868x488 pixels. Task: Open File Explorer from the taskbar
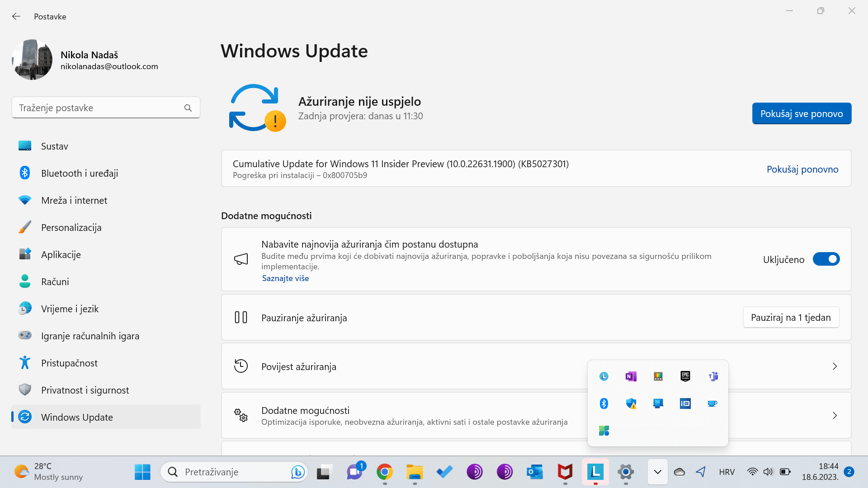(415, 472)
